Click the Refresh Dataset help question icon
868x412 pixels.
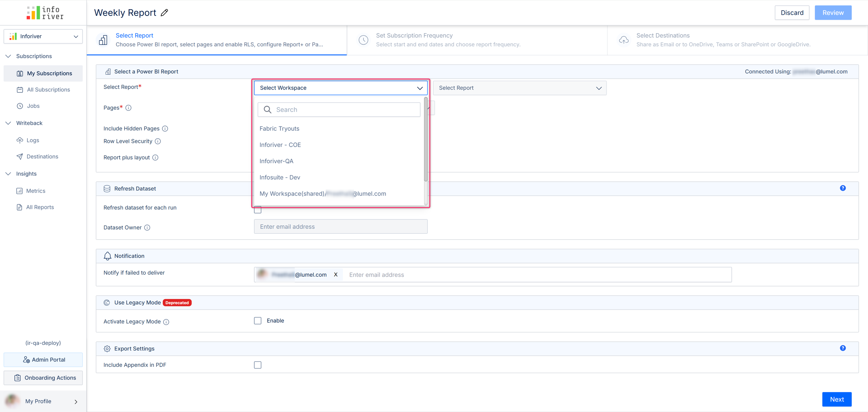pos(843,188)
